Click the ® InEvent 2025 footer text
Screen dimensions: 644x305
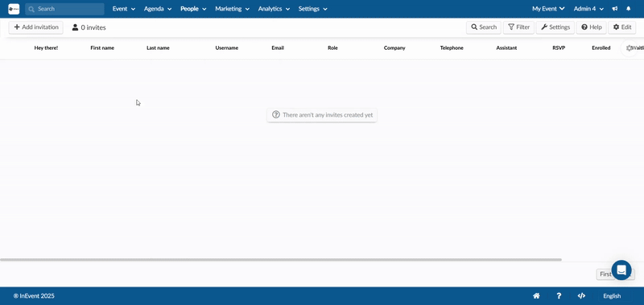click(34, 296)
